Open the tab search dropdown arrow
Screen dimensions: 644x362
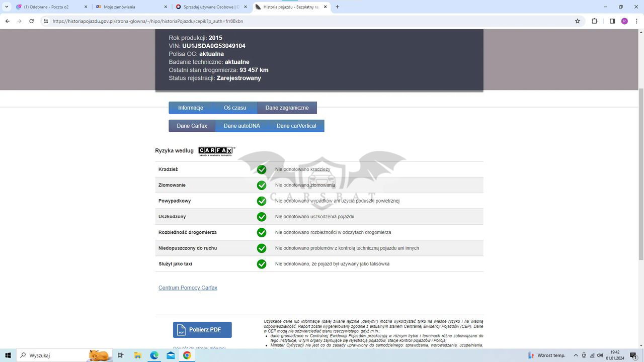(7, 7)
